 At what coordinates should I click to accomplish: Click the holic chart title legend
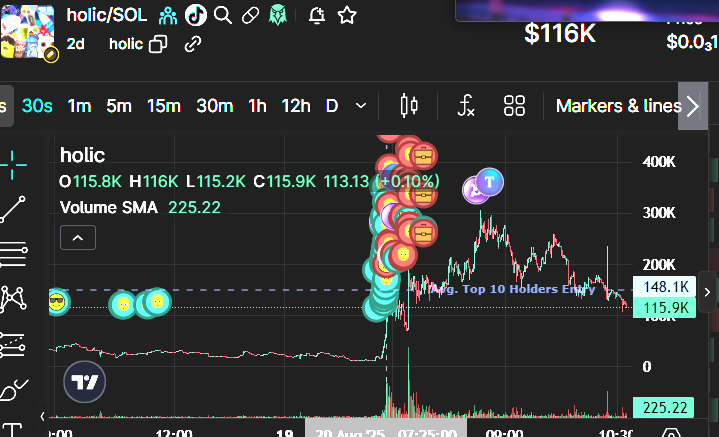click(83, 155)
